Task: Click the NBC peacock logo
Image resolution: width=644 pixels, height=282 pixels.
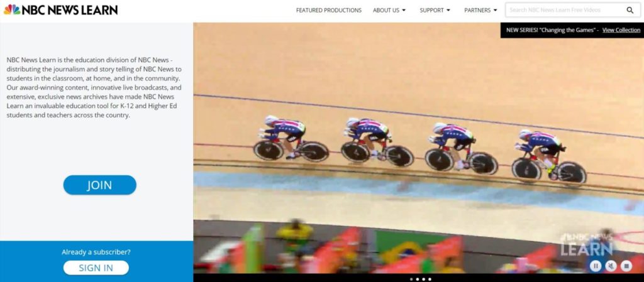Action: click(x=12, y=9)
